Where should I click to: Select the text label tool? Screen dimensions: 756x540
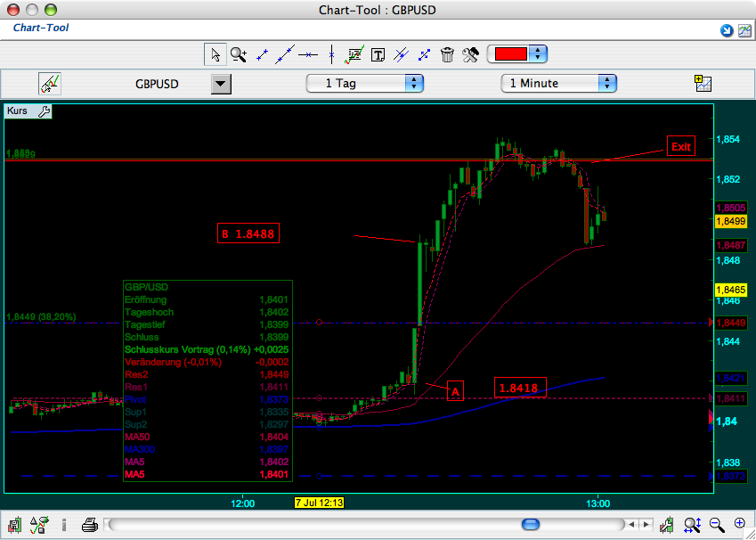pos(378,55)
